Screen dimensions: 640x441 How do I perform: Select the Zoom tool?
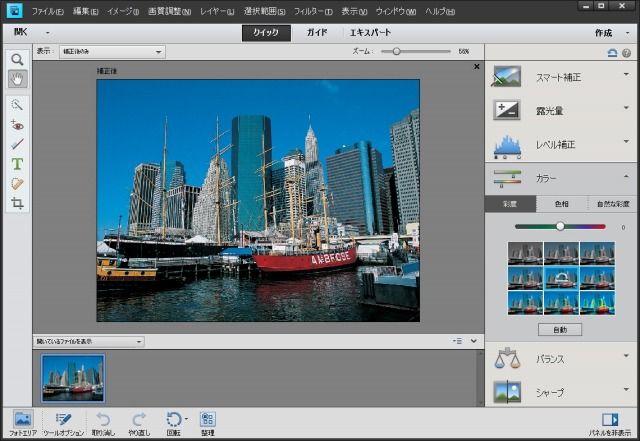(17, 60)
